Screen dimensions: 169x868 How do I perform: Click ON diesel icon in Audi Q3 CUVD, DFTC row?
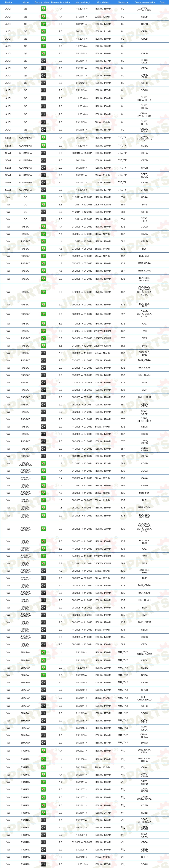(43, 122)
